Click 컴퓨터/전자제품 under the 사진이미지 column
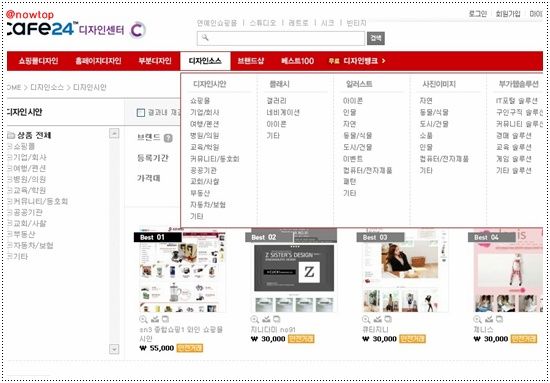 tap(444, 159)
